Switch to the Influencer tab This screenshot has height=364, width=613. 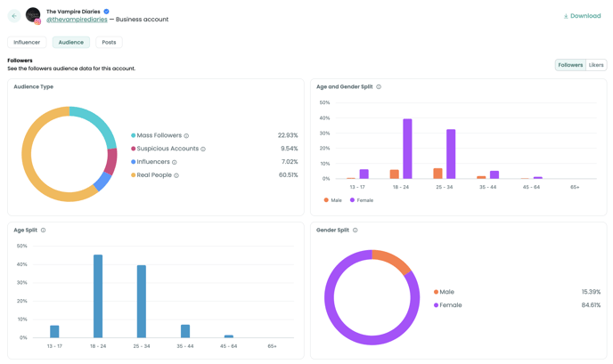click(x=27, y=42)
